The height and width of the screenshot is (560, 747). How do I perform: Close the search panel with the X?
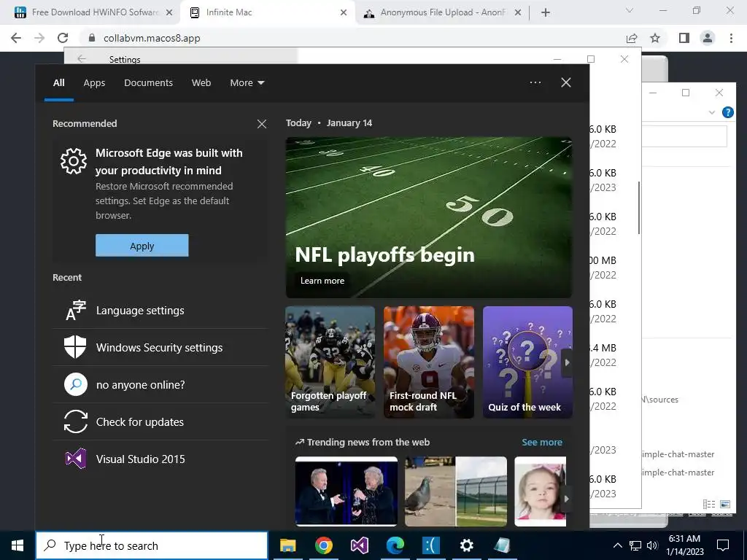point(566,82)
